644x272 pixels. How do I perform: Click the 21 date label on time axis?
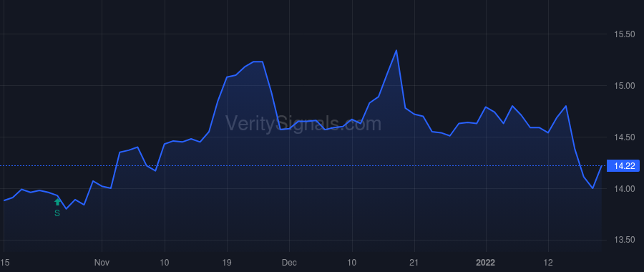coord(414,262)
